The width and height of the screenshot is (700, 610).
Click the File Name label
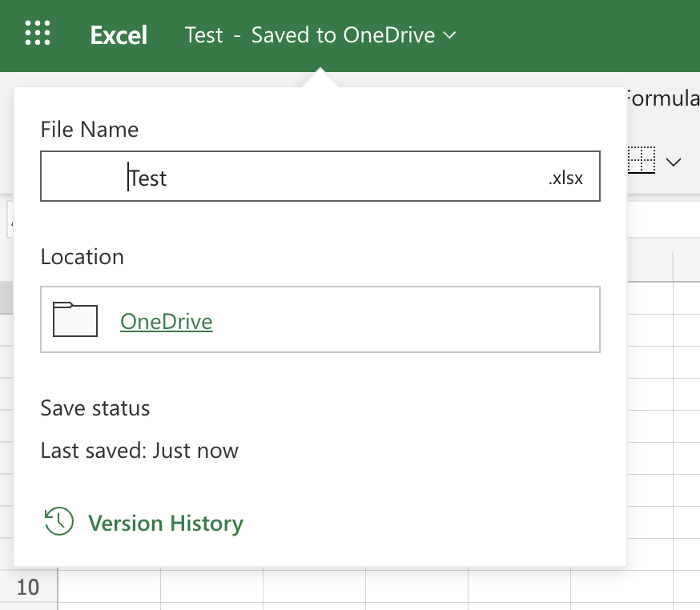coord(90,130)
